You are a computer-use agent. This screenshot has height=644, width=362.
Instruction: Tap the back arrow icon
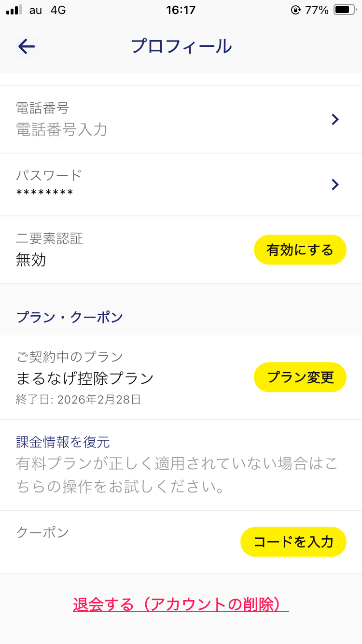coord(27,46)
